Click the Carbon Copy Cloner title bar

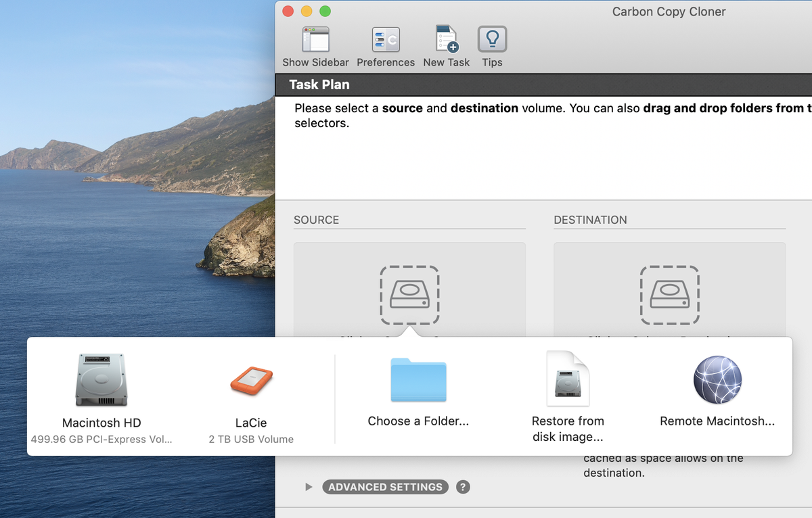(669, 11)
